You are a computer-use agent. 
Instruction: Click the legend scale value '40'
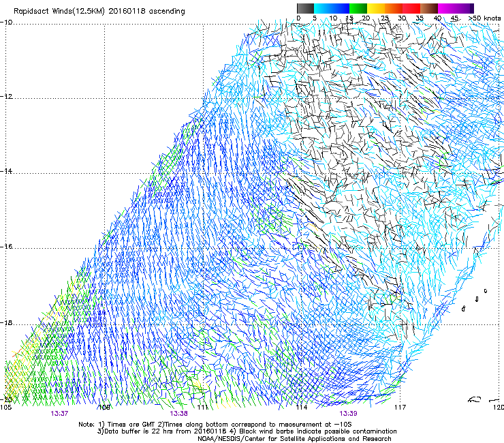(437, 18)
